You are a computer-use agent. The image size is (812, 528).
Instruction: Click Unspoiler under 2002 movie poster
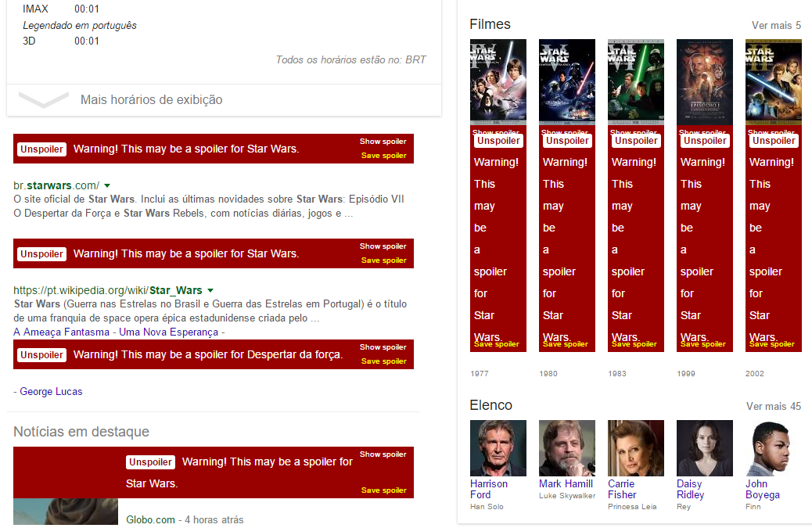pos(774,141)
